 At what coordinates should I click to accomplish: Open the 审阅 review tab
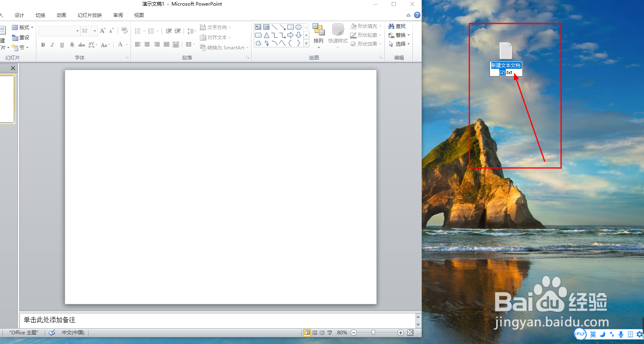[x=118, y=15]
